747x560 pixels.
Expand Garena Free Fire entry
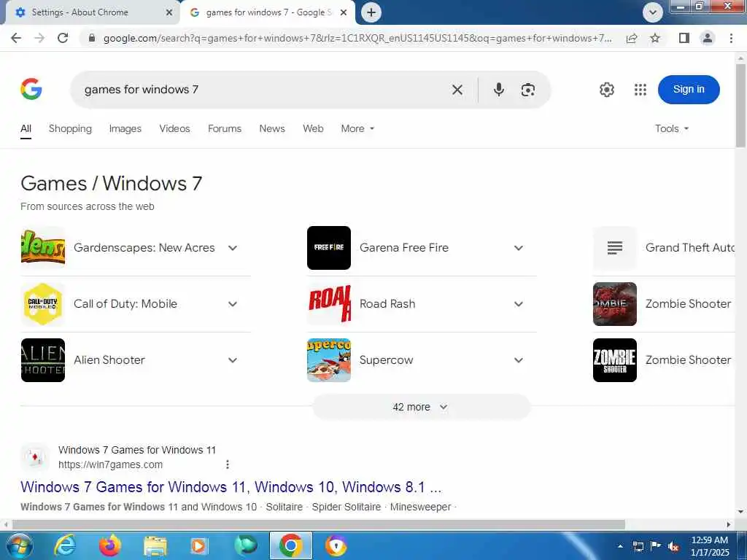pyautogui.click(x=519, y=248)
